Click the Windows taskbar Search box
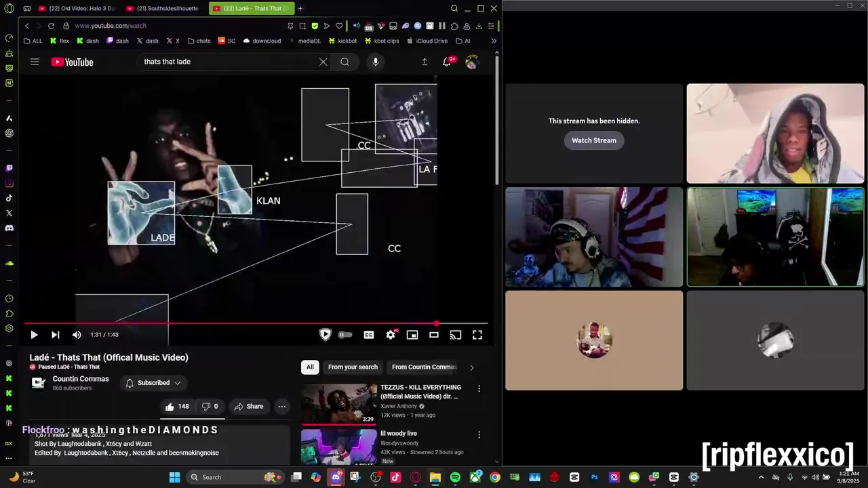Viewport: 868px width, 488px height. click(x=233, y=477)
